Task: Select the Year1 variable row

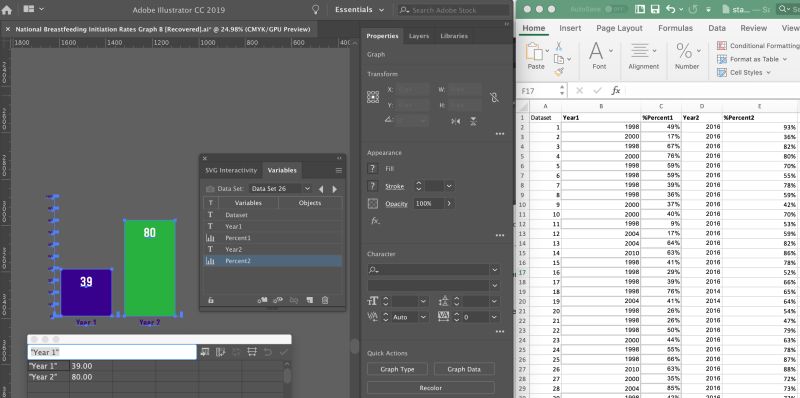Action: tap(273, 226)
